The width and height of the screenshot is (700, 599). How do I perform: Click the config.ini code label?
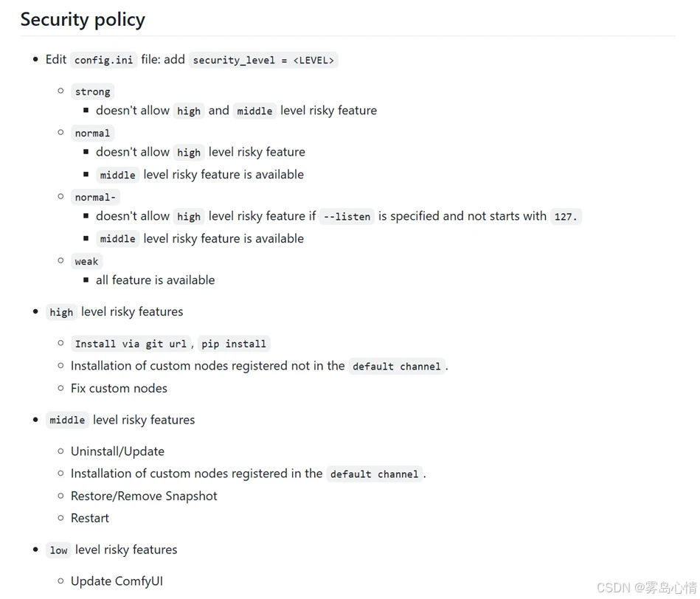(103, 60)
